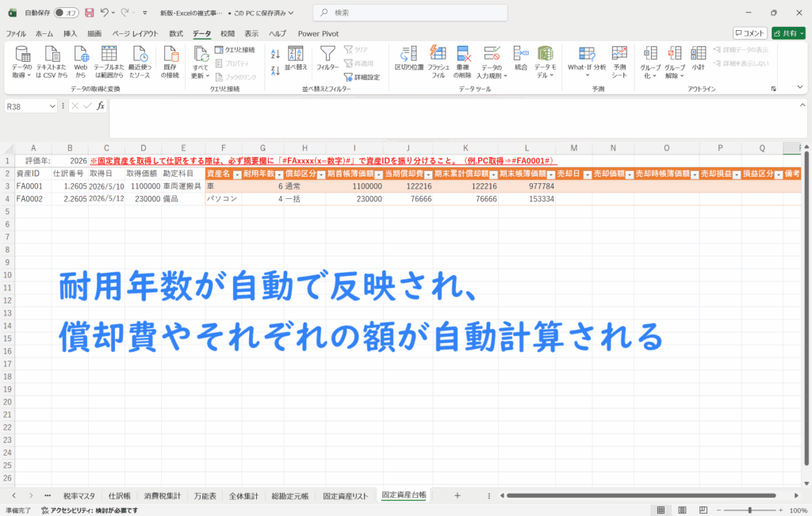
Task: Click the フラッシュ フィル icon
Action: pyautogui.click(x=437, y=57)
